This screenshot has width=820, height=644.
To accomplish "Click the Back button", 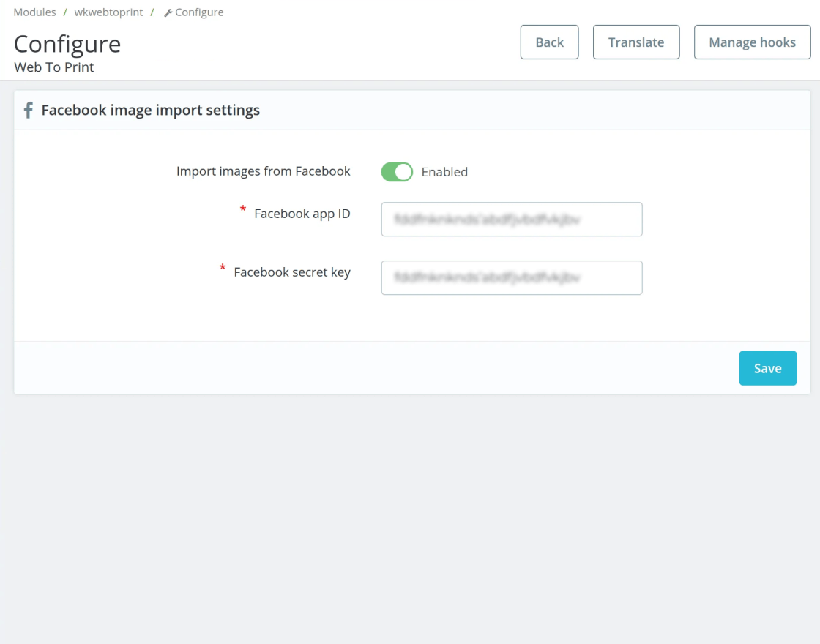I will (x=549, y=42).
